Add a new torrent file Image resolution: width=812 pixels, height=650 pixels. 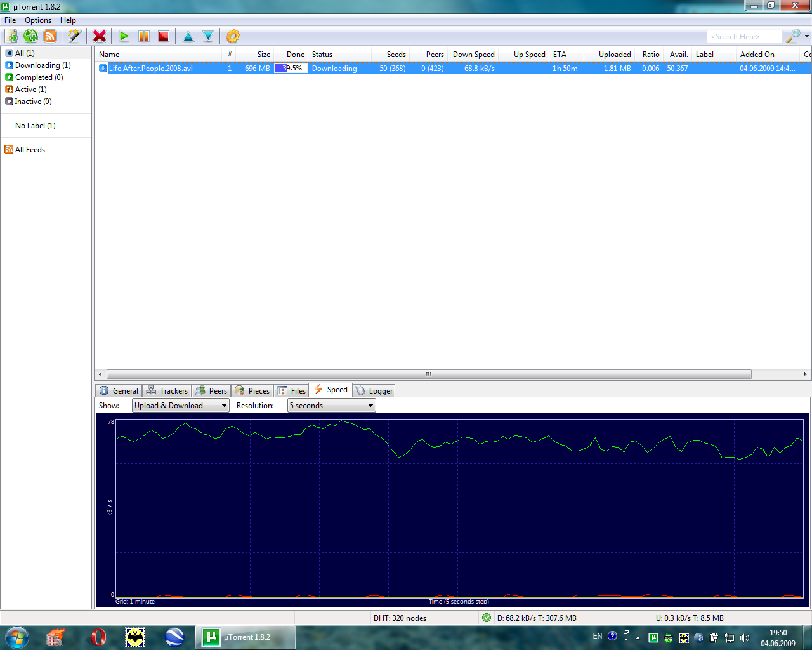[11, 36]
